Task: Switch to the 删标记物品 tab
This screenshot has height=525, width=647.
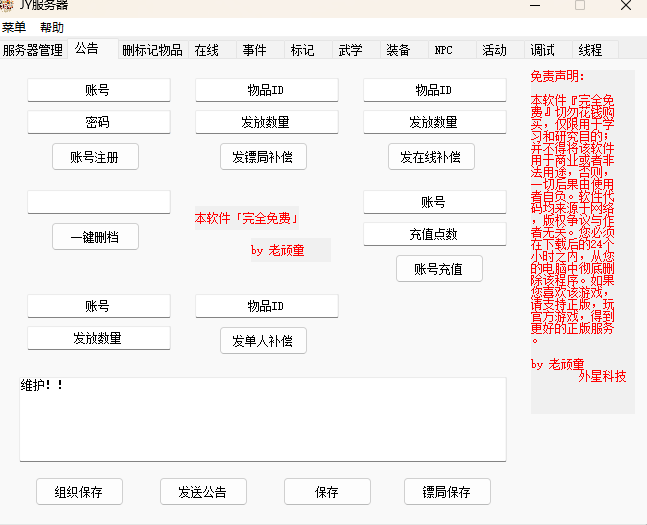Action: pyautogui.click(x=152, y=49)
